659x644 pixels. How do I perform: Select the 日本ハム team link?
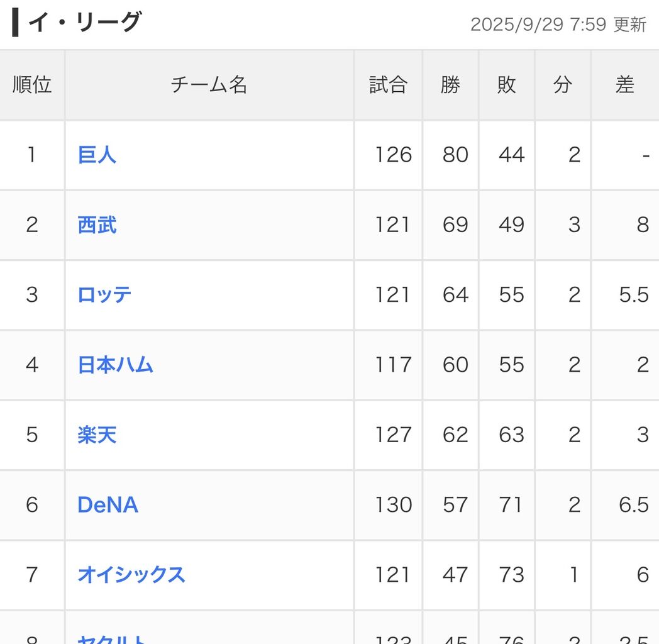[x=115, y=365]
